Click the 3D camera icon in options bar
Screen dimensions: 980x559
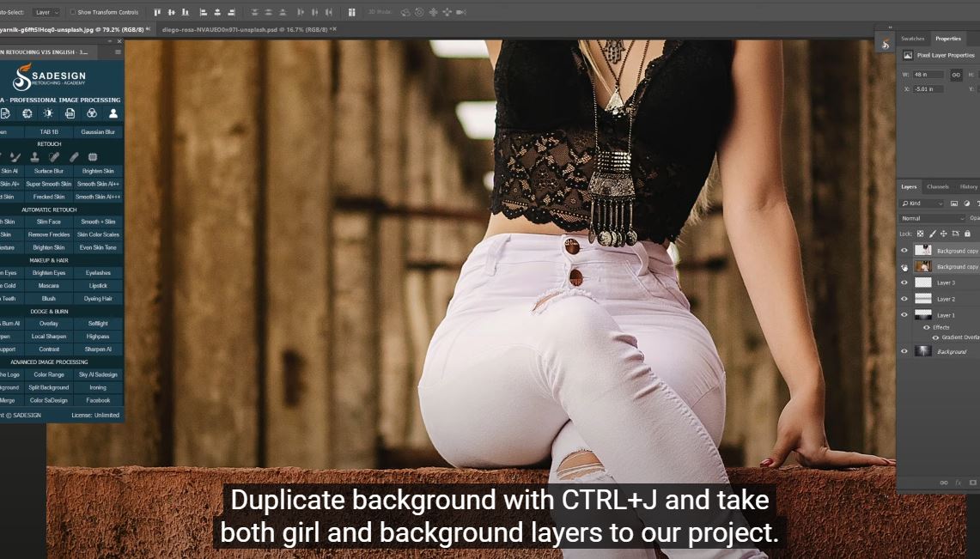pyautogui.click(x=461, y=12)
